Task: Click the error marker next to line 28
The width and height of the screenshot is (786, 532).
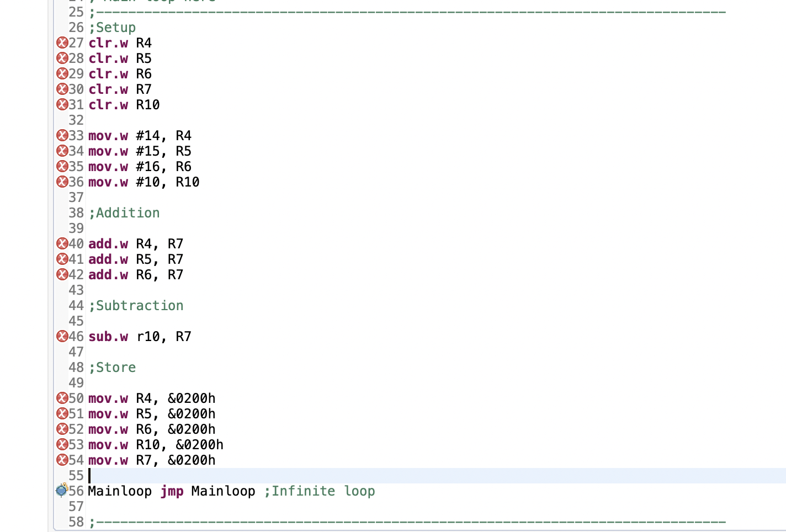Action: pyautogui.click(x=62, y=58)
